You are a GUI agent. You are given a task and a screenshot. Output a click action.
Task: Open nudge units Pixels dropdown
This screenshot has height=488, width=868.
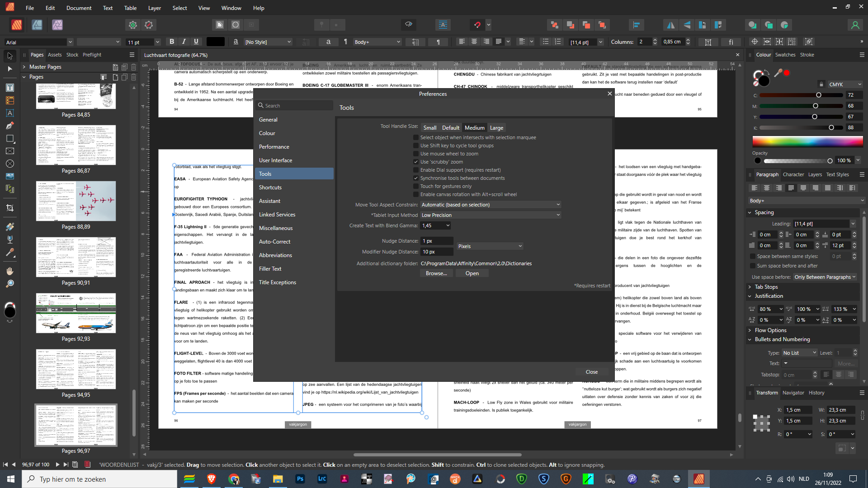[x=490, y=246]
